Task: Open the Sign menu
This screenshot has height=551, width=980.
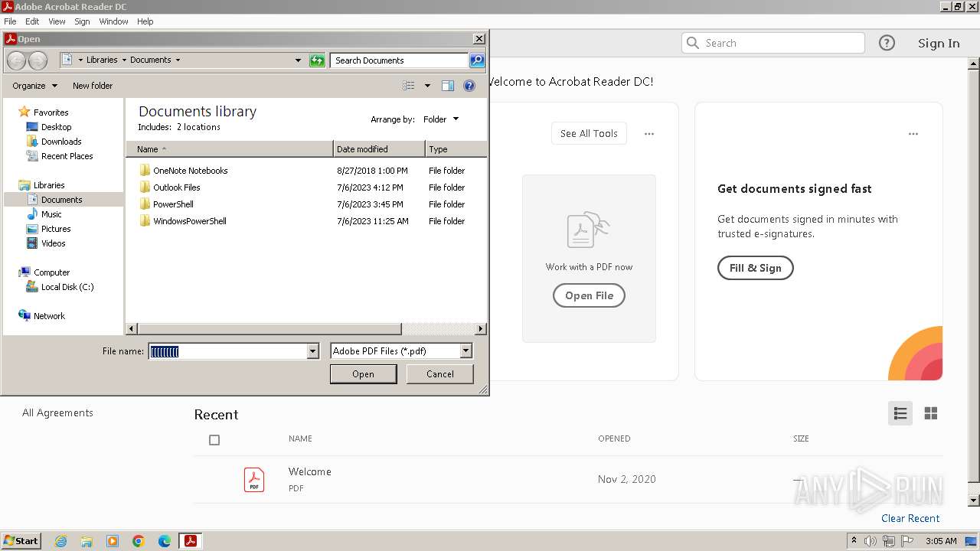Action: pos(82,21)
